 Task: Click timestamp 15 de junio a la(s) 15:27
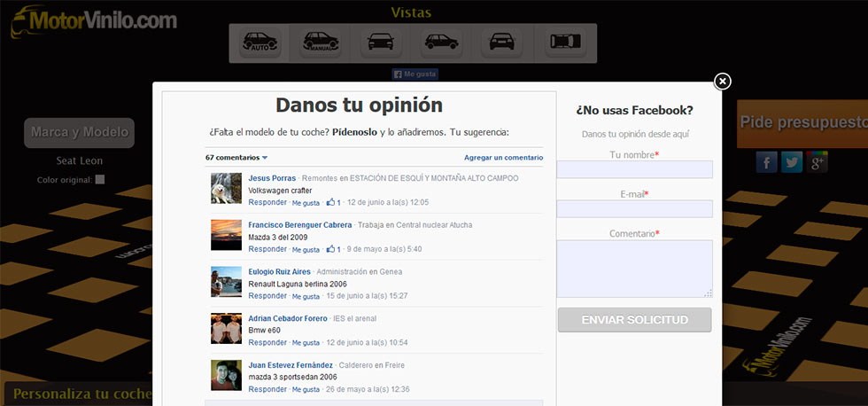(367, 296)
